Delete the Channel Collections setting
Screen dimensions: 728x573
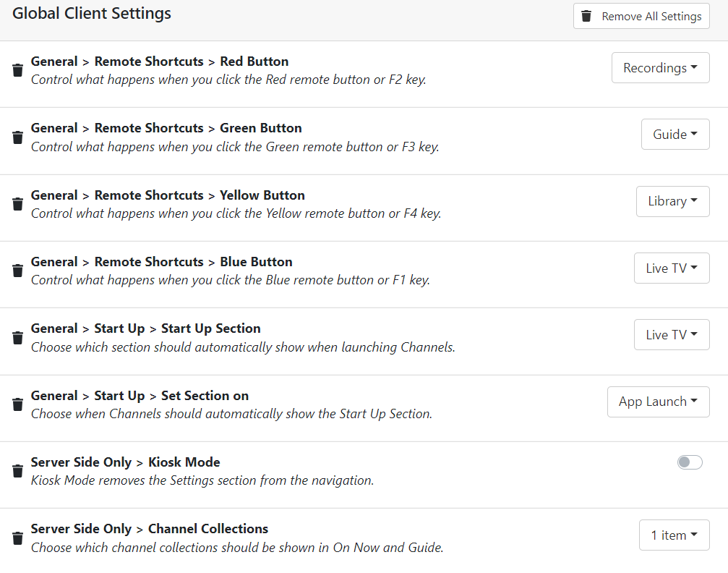click(18, 538)
